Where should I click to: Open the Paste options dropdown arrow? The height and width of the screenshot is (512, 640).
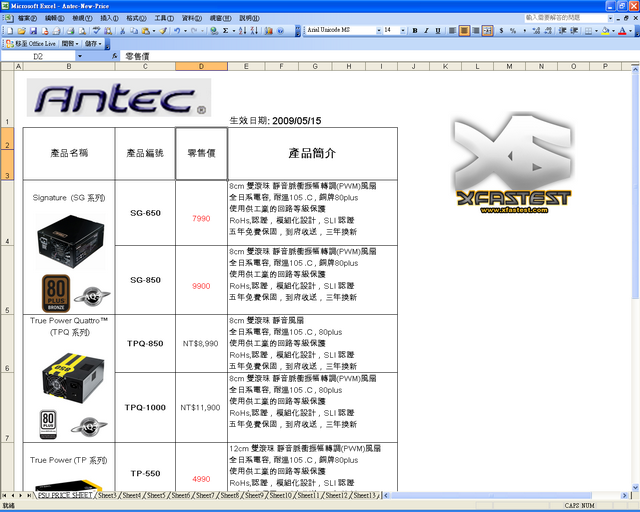153,31
